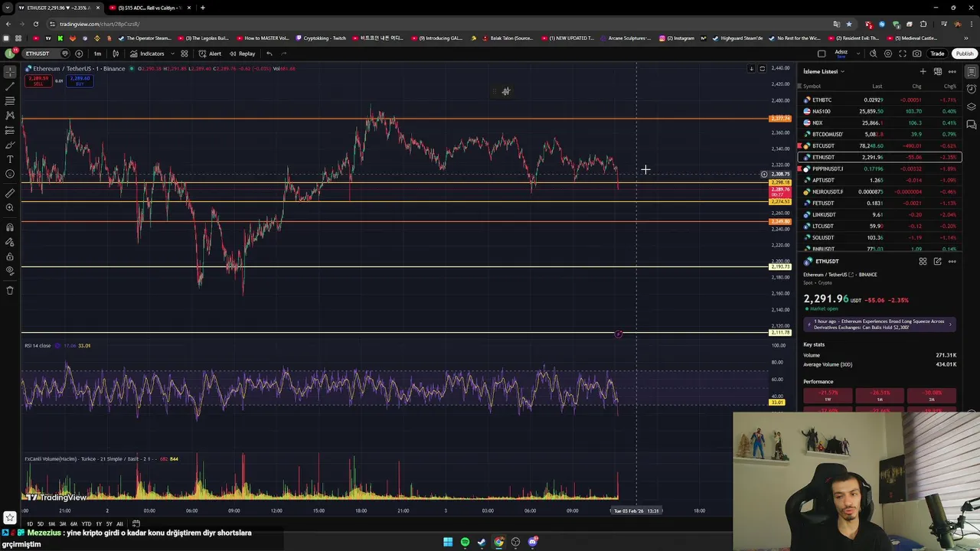Select the 1D date range
Image resolution: width=980 pixels, height=551 pixels.
coord(30,523)
